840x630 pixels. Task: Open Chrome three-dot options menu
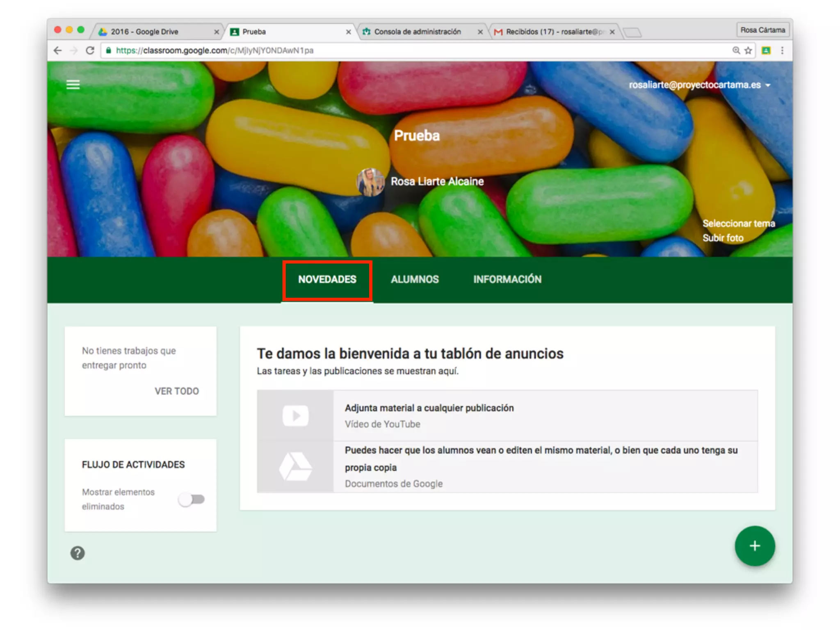782,50
